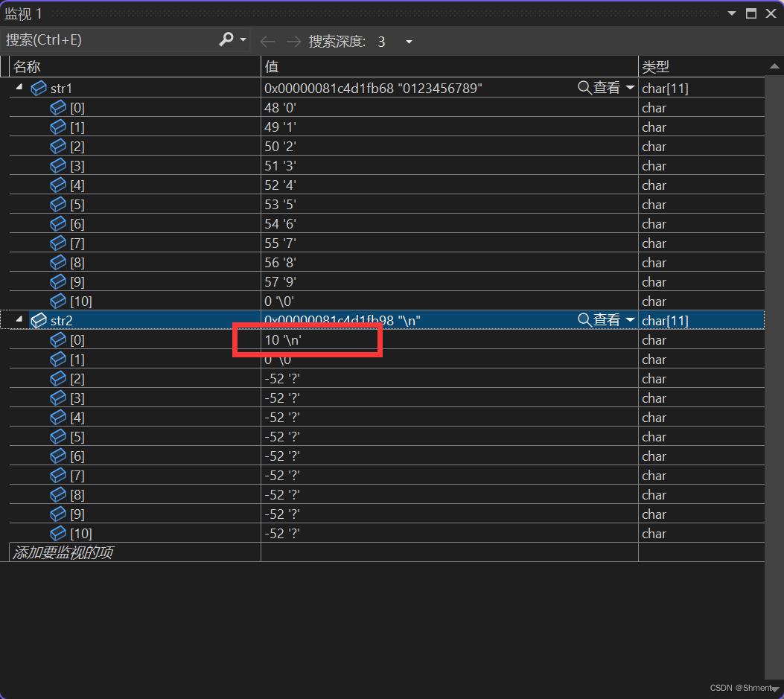The width and height of the screenshot is (784, 699).
Task: Expand visualizer dropdown arrow for str1
Action: [630, 88]
